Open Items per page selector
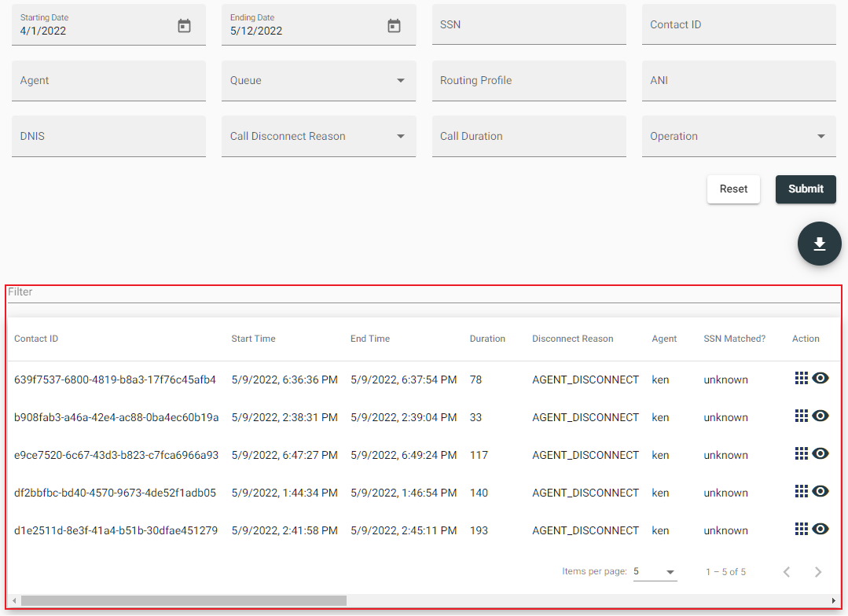848x616 pixels. pos(655,572)
